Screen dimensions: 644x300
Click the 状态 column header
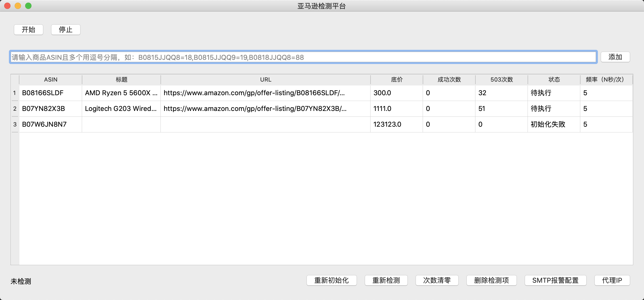tap(554, 80)
